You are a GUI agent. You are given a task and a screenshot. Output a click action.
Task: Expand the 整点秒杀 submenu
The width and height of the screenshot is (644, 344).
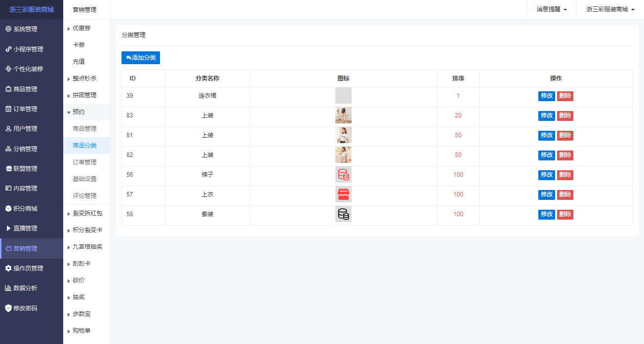(86, 78)
